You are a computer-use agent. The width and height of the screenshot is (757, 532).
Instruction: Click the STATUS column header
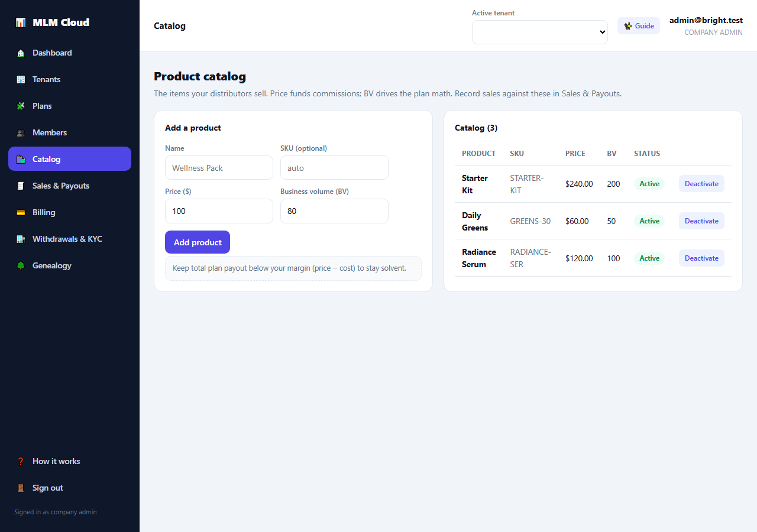pos(647,154)
